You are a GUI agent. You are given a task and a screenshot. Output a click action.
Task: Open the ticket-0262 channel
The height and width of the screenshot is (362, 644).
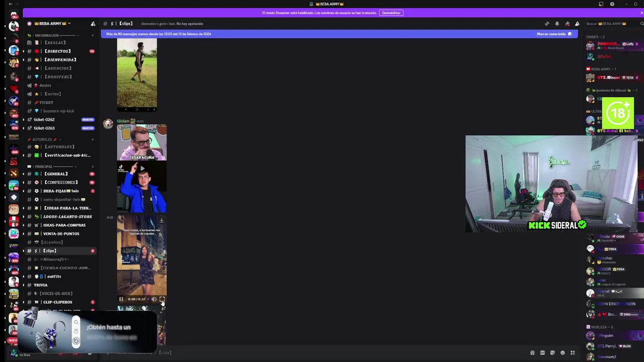tap(60, 120)
